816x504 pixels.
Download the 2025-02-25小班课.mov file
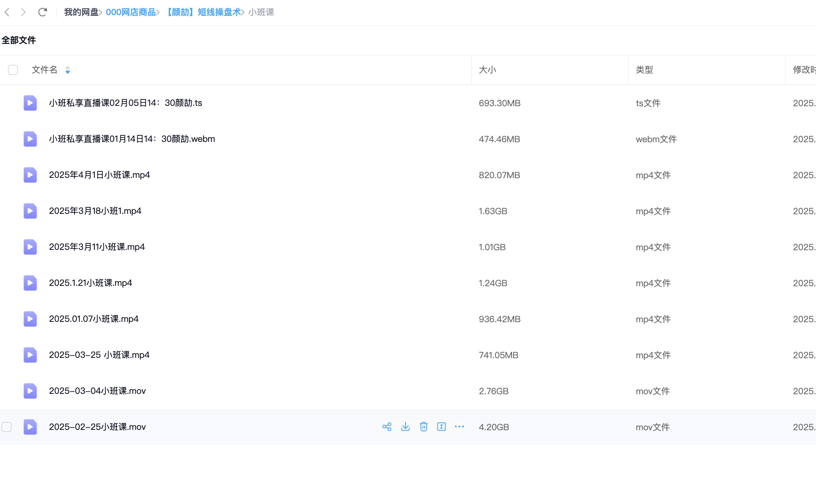point(405,427)
